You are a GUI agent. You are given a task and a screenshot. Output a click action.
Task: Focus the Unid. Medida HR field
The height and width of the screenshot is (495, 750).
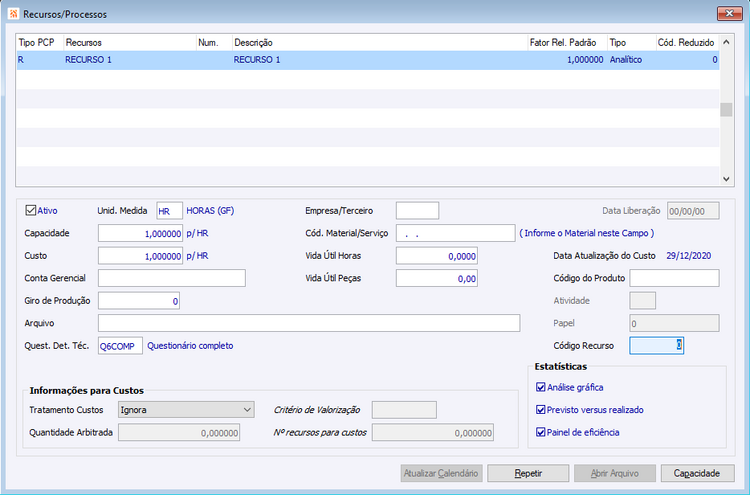[x=169, y=211]
